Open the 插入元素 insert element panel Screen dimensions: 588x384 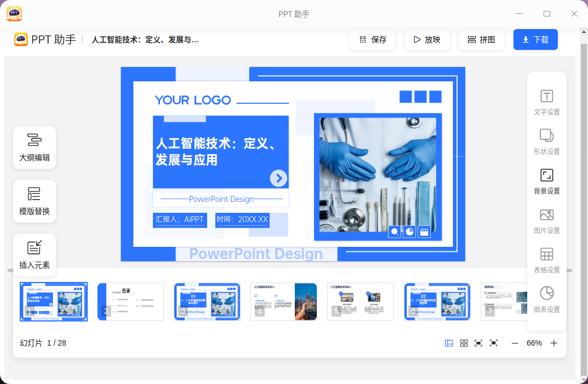tap(35, 255)
